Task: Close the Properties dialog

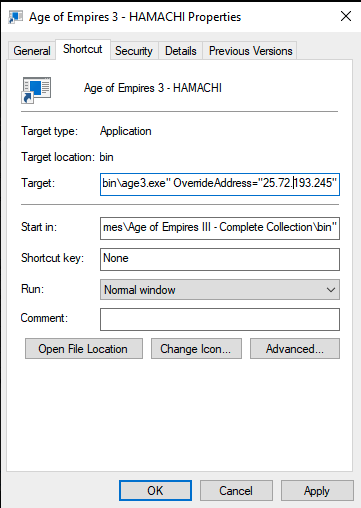Action: coord(346,16)
